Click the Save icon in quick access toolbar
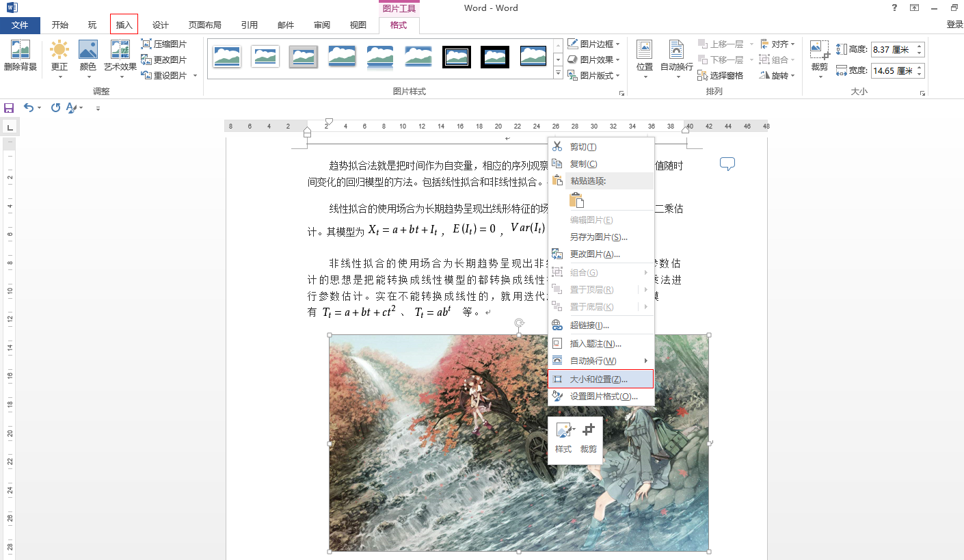 9,108
